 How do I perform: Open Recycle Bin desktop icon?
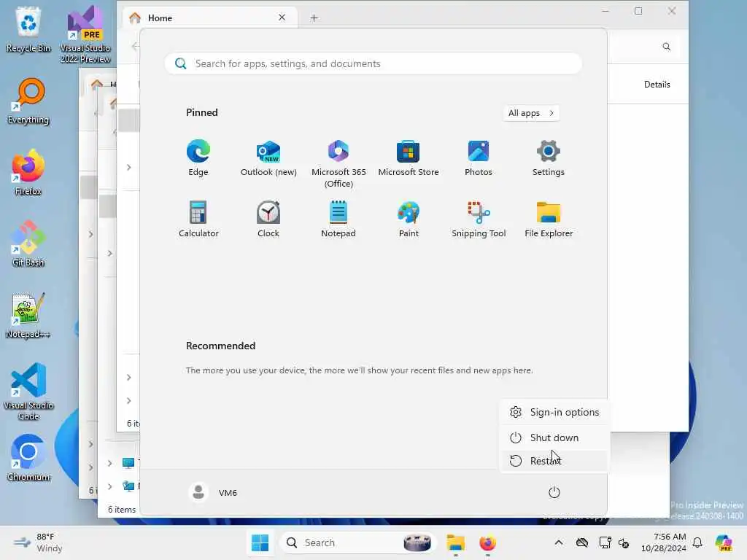[28, 30]
